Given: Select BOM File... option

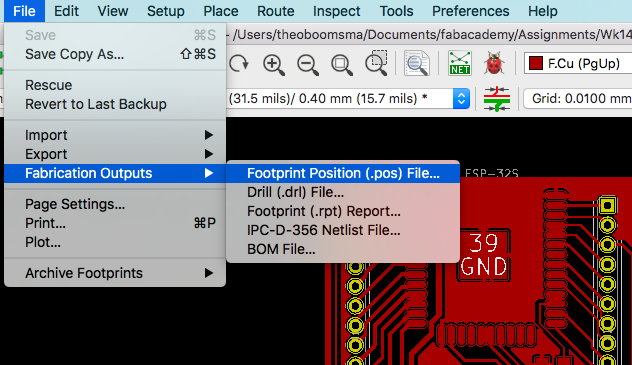Looking at the screenshot, I should (x=343, y=249).
